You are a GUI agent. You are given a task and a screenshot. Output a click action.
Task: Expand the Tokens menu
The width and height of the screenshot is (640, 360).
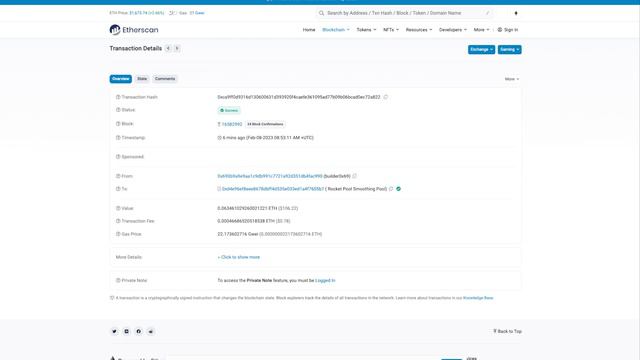(x=366, y=30)
